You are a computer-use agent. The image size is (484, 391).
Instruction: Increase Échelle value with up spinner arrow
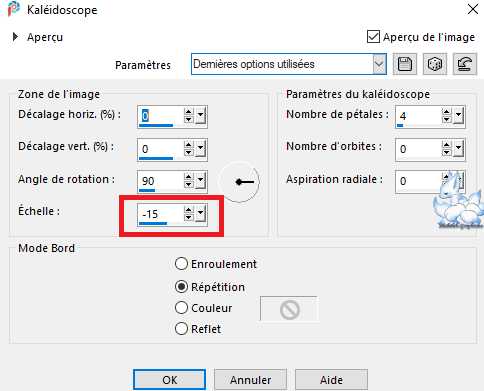[x=188, y=210]
